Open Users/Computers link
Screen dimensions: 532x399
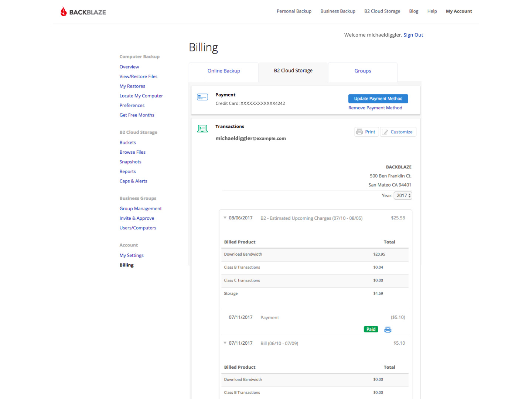(138, 228)
